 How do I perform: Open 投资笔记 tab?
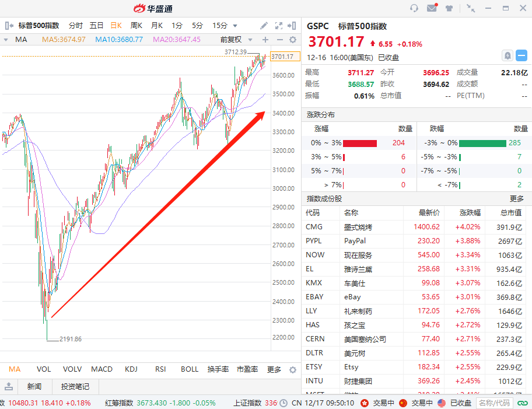75,387
